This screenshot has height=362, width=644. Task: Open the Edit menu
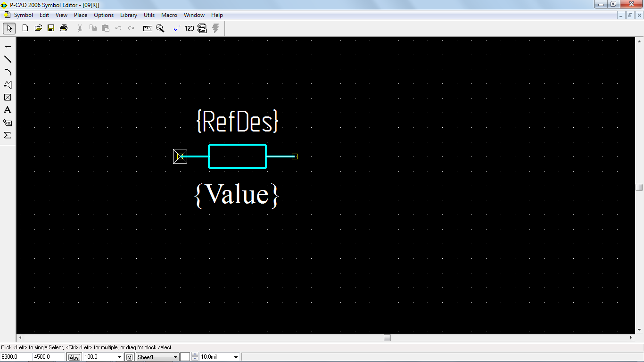[x=44, y=15]
